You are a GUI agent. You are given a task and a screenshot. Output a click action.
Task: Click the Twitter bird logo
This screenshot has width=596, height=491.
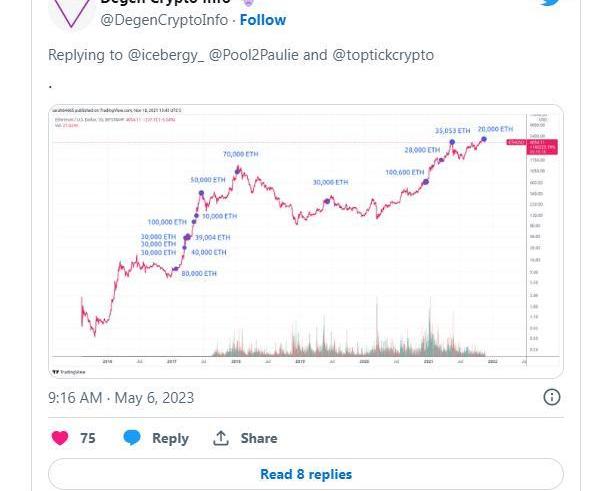pyautogui.click(x=550, y=3)
